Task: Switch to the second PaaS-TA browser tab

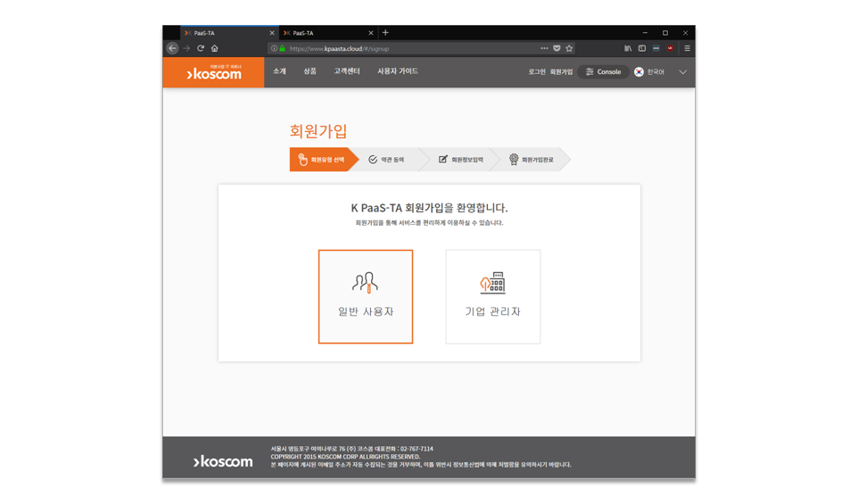Action: (327, 33)
